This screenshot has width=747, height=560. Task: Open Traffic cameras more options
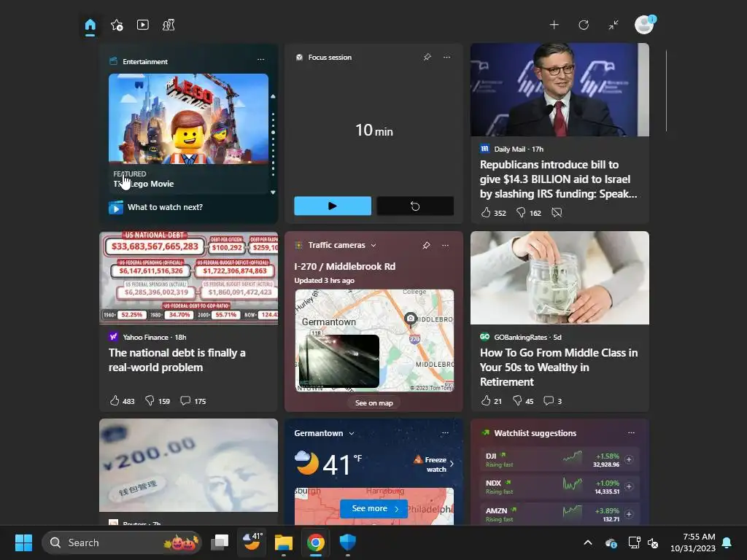tap(446, 245)
